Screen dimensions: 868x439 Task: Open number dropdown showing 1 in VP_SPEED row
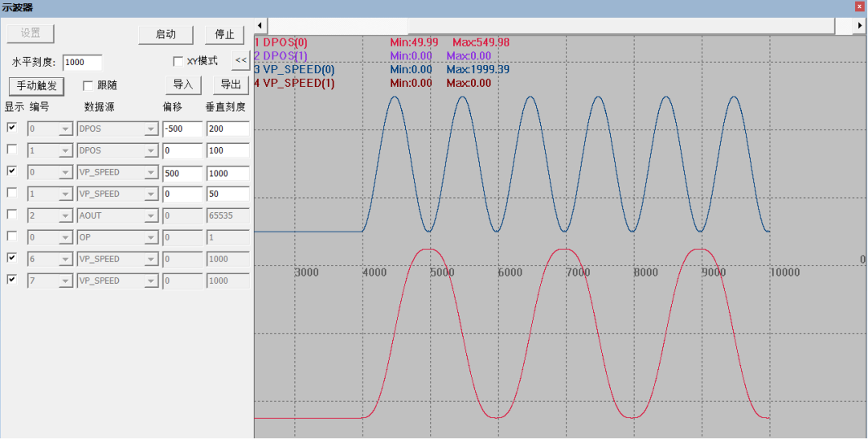click(66, 194)
